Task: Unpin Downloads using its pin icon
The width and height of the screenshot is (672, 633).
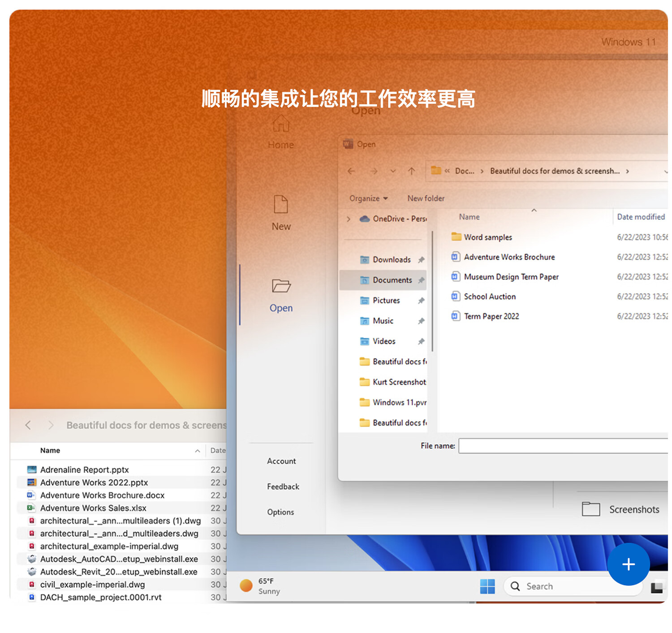Action: pyautogui.click(x=421, y=260)
